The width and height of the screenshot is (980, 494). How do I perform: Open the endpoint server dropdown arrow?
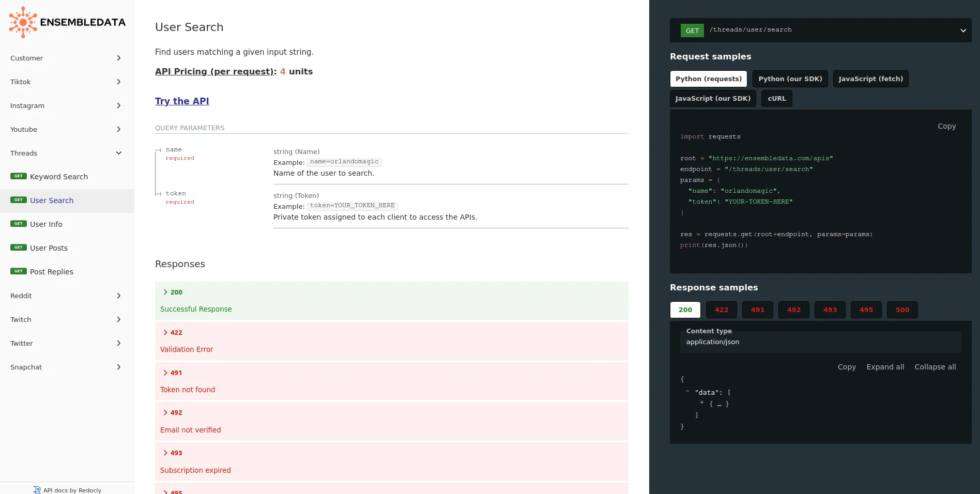coord(963,30)
